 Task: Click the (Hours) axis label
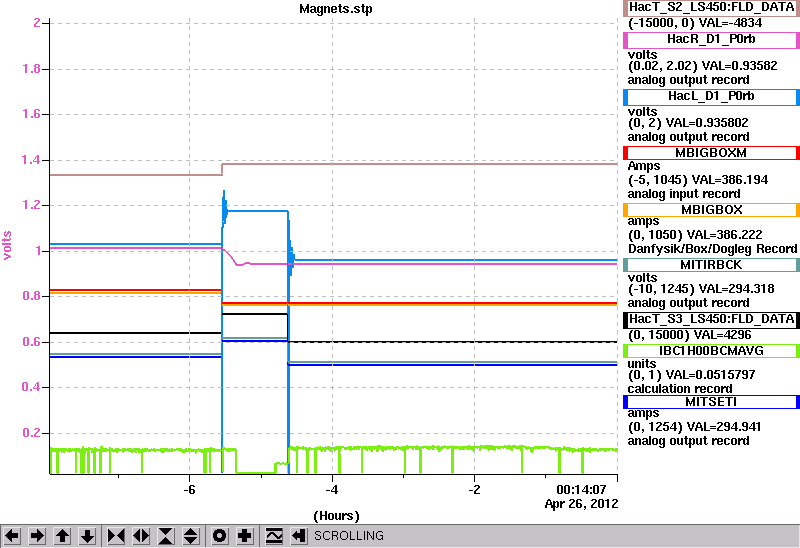336,516
